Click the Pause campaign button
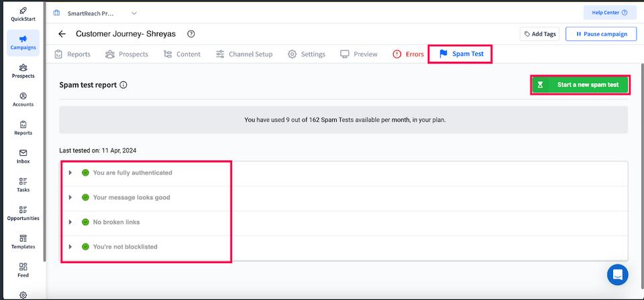This screenshot has width=644, height=300. [601, 34]
